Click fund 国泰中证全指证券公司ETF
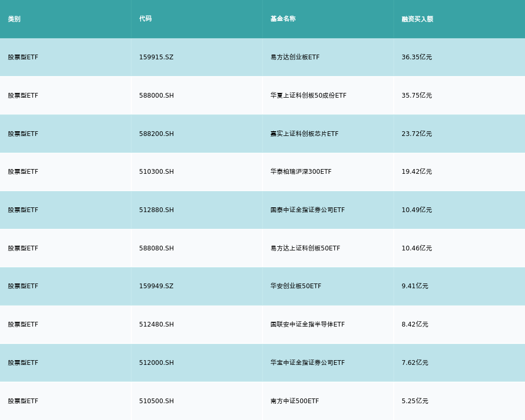This screenshot has height=420, width=525. 307,210
